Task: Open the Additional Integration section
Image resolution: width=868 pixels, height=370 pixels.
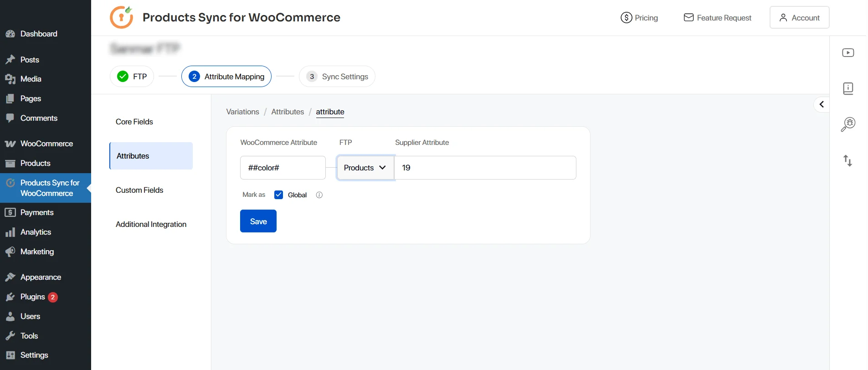Action: click(151, 224)
